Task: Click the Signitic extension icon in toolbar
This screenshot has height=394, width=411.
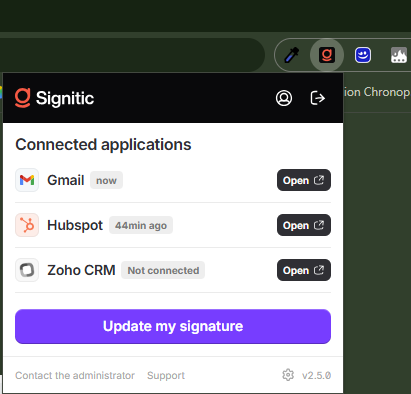Action: (327, 55)
